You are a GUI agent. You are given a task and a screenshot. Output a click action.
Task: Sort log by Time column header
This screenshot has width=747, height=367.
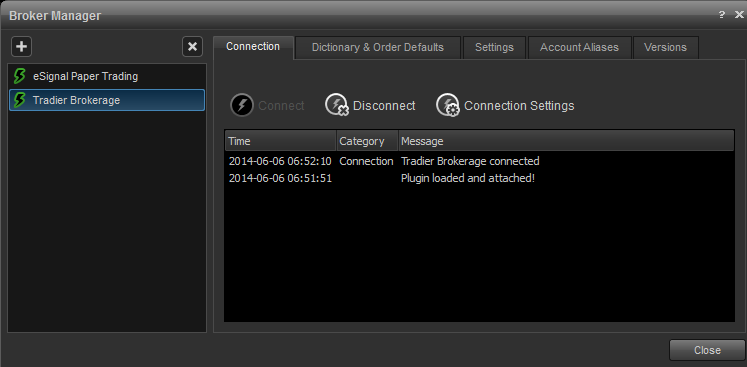click(x=281, y=141)
